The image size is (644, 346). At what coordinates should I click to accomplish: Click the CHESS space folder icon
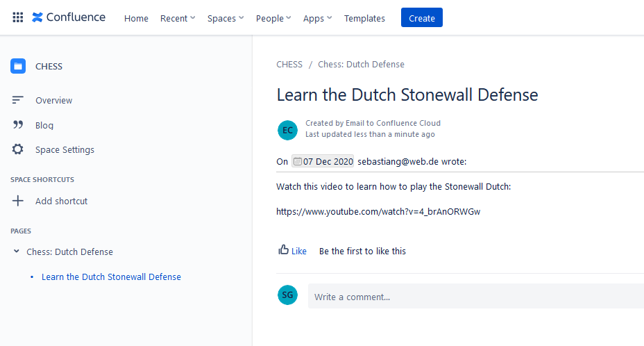click(18, 66)
